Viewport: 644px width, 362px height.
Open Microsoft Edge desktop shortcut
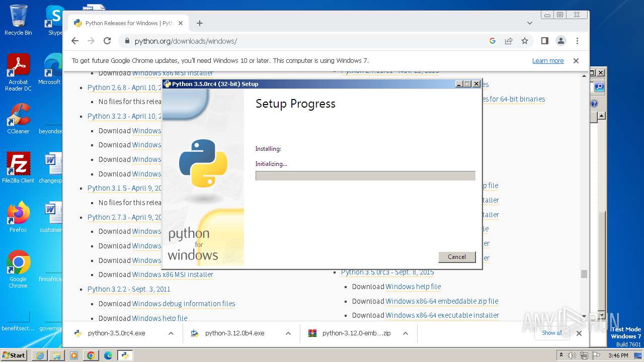tap(50, 69)
